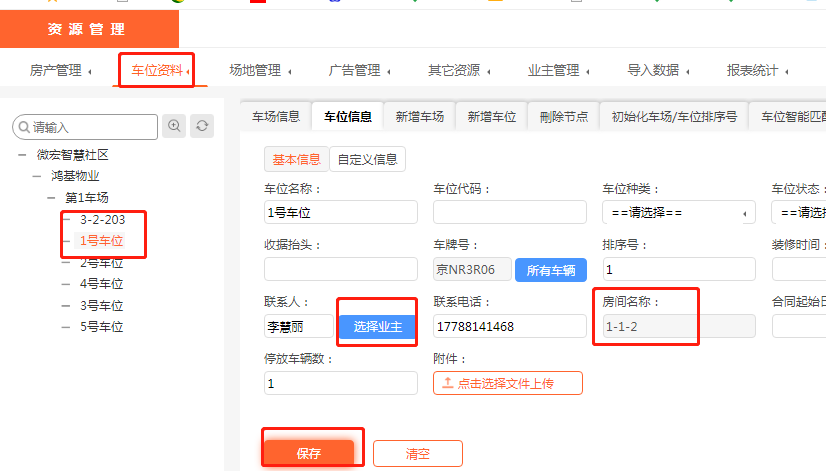Click the refresh icon next to tree search
826x471 pixels.
click(203, 126)
